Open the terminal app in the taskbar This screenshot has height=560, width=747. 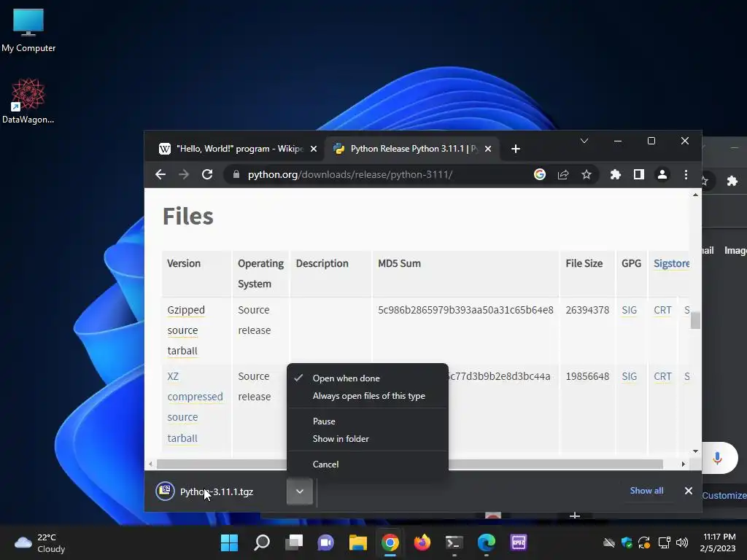point(454,542)
